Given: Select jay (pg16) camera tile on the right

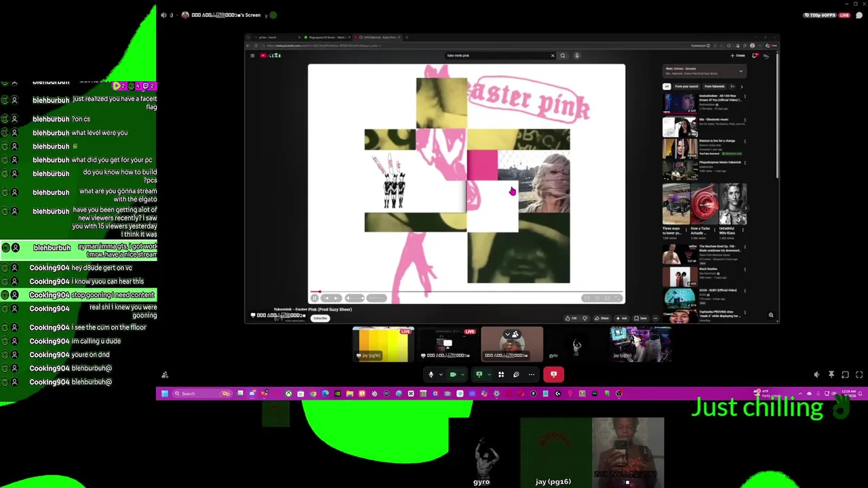Looking at the screenshot, I should (x=640, y=344).
